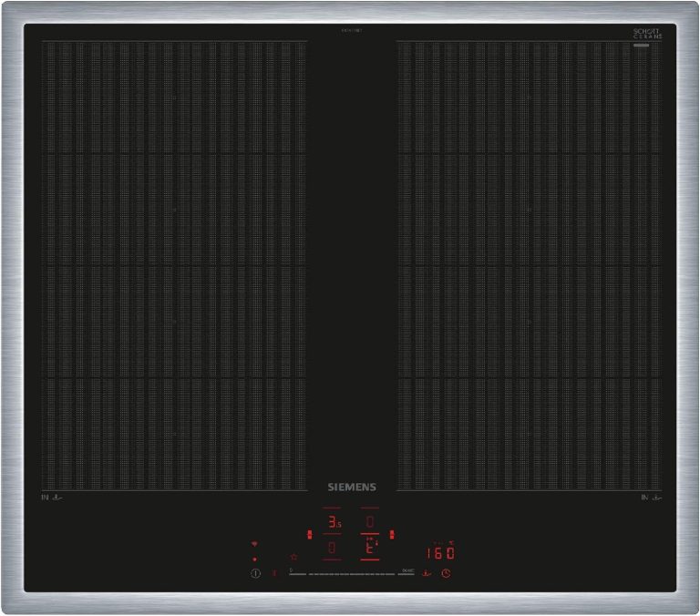The width and height of the screenshot is (700, 616).
Task: Select the lower left zone display showing 0
Action: tap(332, 548)
